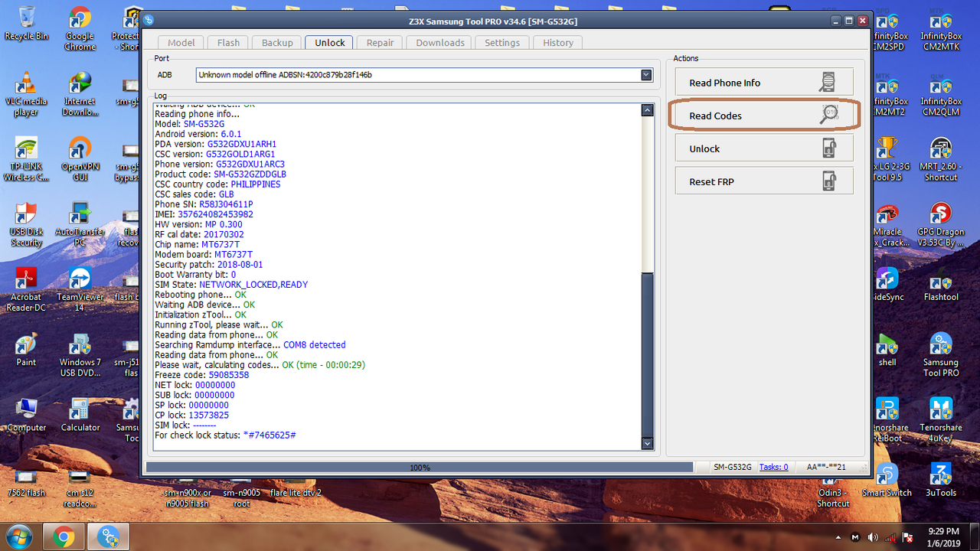Open the Recycle Bin desktop icon
Image resolution: width=980 pixels, height=551 pixels.
26,23
